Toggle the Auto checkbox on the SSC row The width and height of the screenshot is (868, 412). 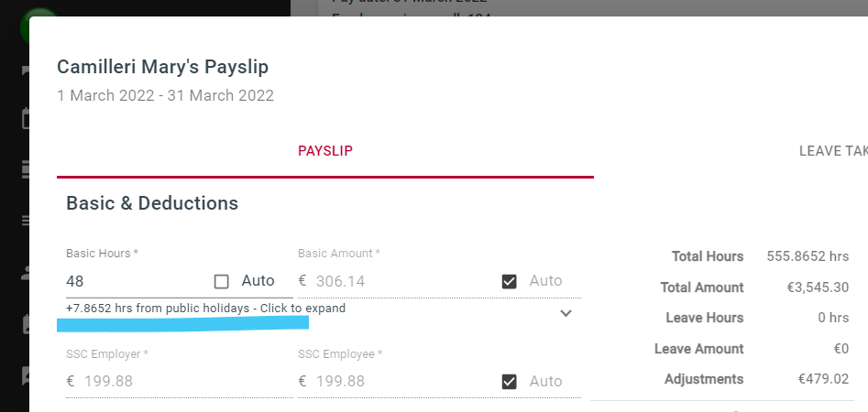coord(510,382)
